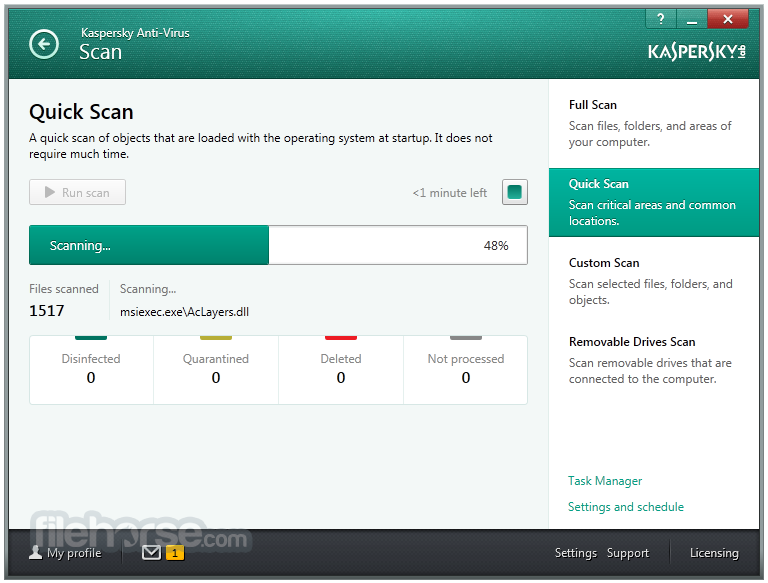Click the Deleted counter tile
Screen dimensions: 768x583
point(341,370)
